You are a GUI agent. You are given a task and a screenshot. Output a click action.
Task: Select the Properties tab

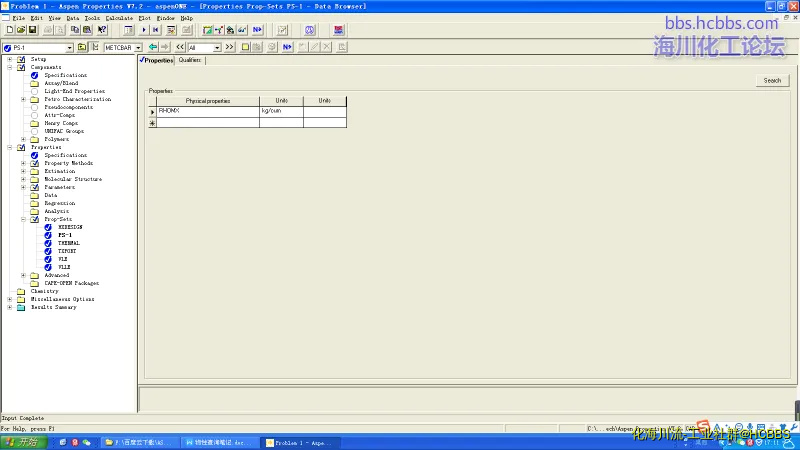[157, 60]
